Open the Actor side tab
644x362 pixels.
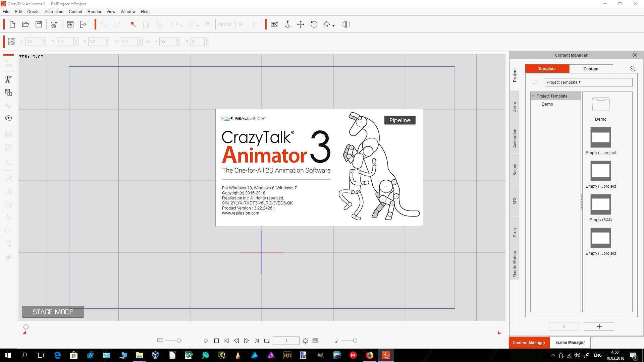(515, 107)
